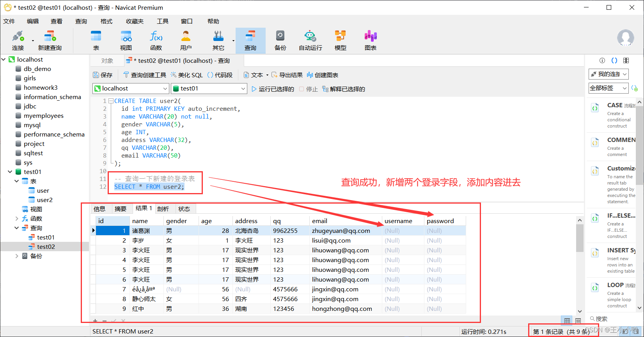Show the info pane icon in right panel
The height and width of the screenshot is (337, 644).
602,60
